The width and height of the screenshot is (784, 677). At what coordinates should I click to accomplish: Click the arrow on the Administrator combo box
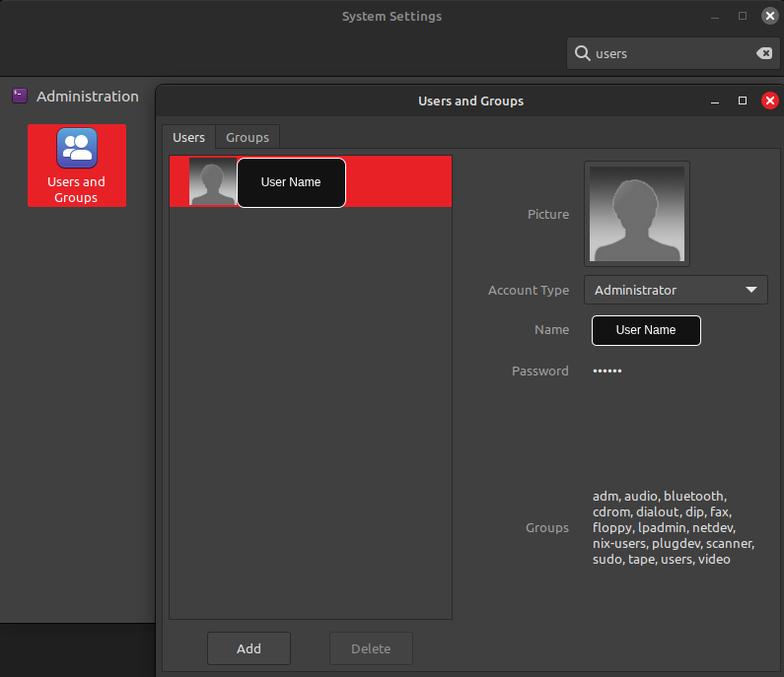coord(751,290)
